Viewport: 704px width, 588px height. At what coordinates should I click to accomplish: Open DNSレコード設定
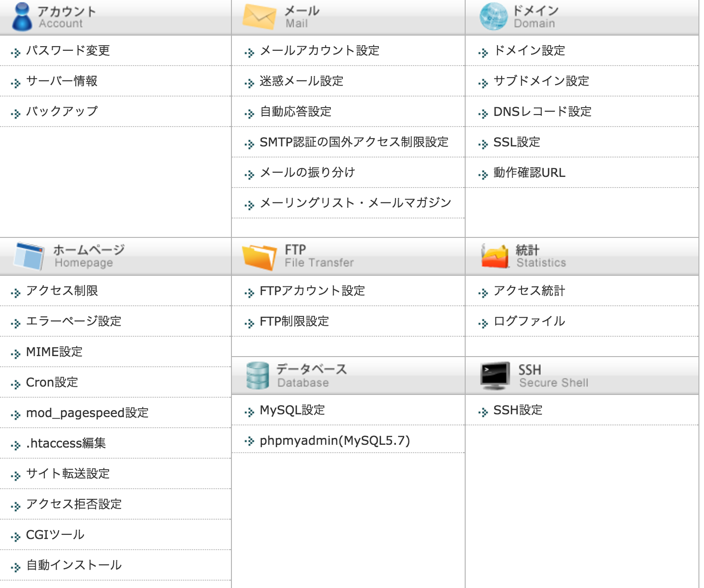543,111
